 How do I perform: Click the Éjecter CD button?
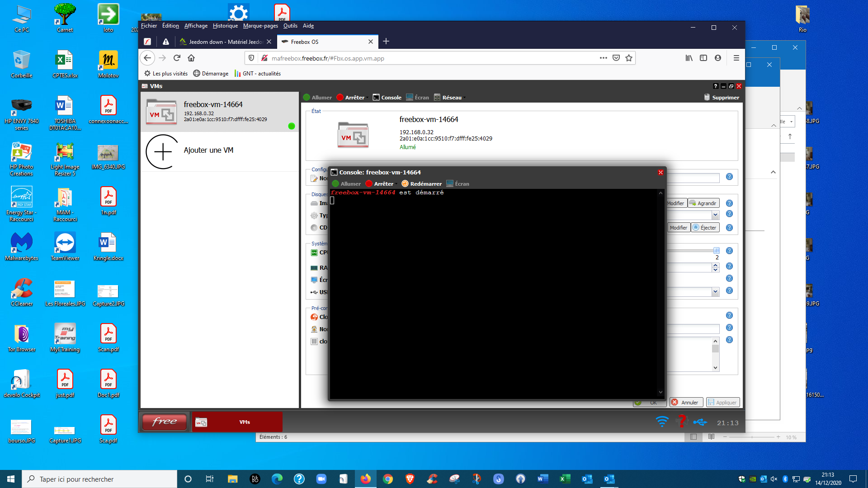tap(705, 228)
